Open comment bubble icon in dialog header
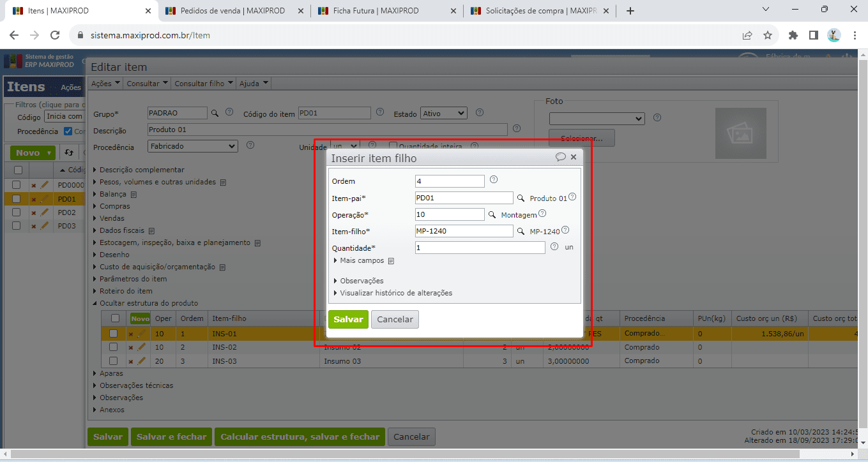This screenshot has height=462, width=868. point(560,157)
